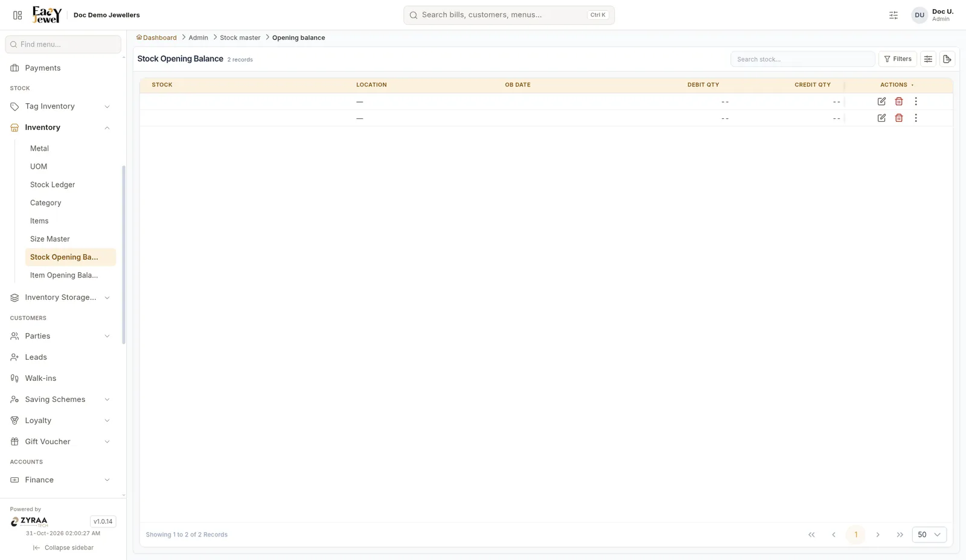Viewport: 966px width, 560px height.
Task: Click the Payments sidebar icon
Action: point(14,68)
